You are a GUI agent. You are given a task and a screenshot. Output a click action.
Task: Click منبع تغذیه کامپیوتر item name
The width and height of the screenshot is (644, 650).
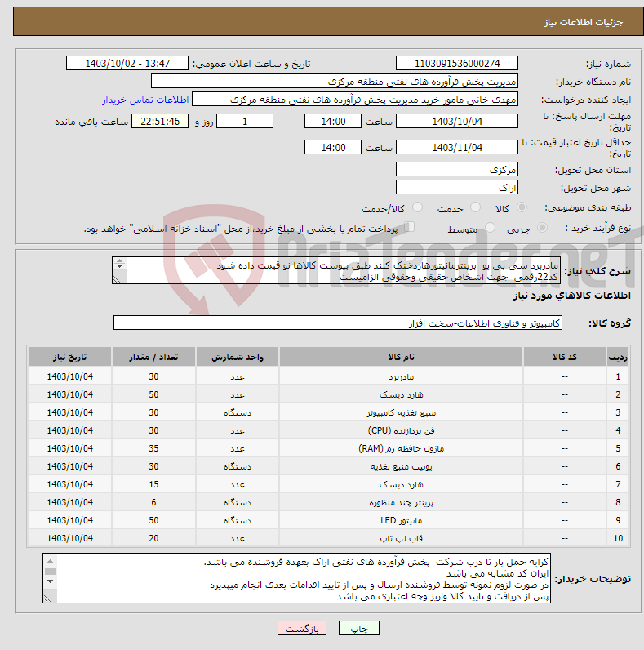401,413
